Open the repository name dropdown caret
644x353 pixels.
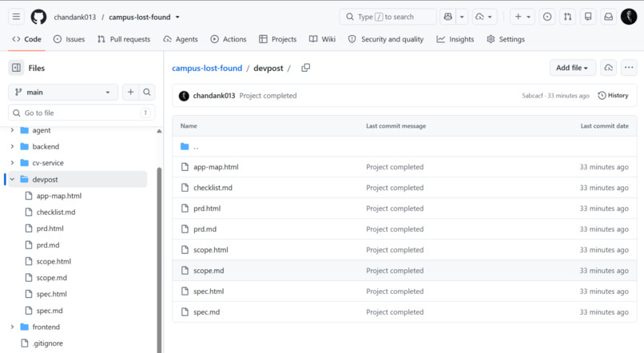click(x=177, y=18)
